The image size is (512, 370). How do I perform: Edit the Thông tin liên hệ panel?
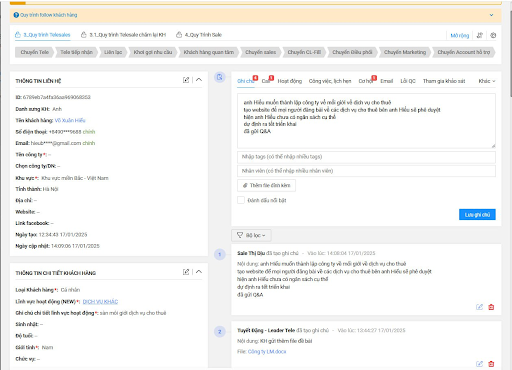pos(186,80)
